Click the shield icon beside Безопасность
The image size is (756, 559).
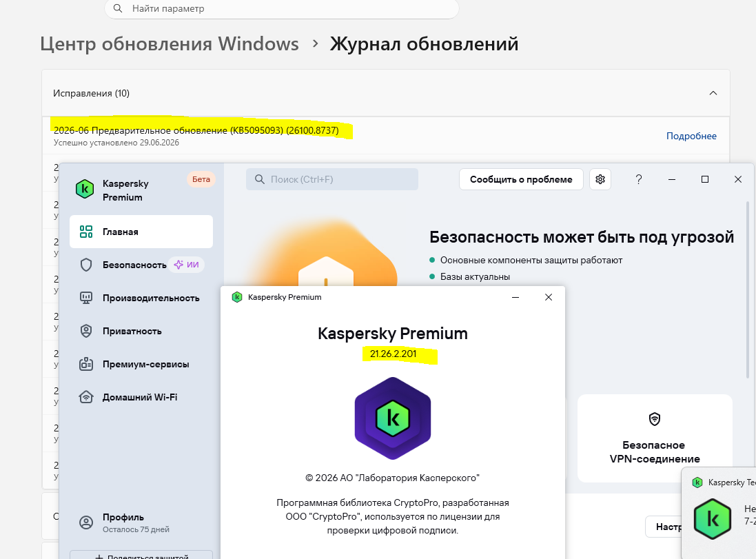[86, 265]
